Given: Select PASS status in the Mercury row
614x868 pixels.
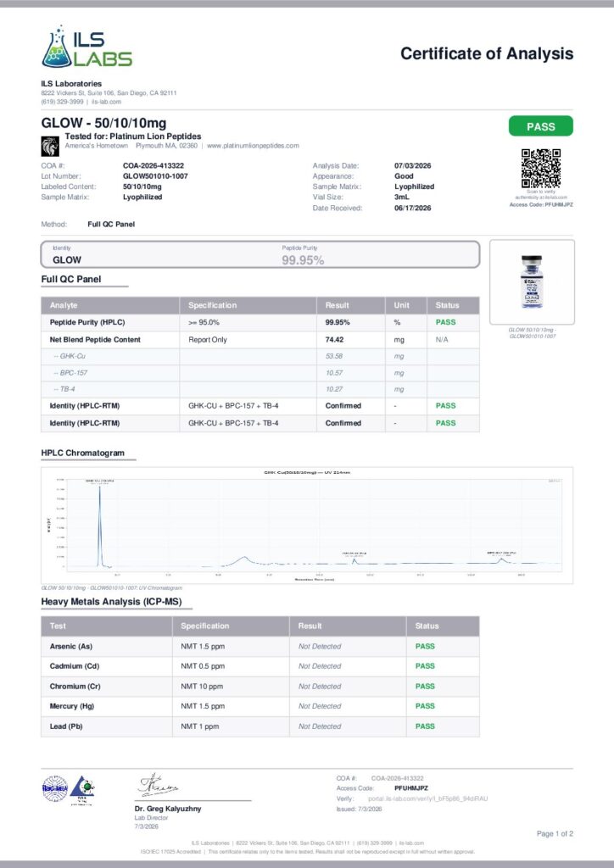Looking at the screenshot, I should pyautogui.click(x=425, y=706).
